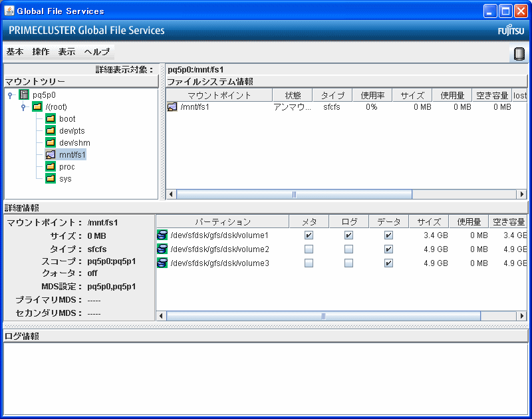This screenshot has width=532, height=419.
Task: Select sys in mount tree
Action: tap(65, 179)
